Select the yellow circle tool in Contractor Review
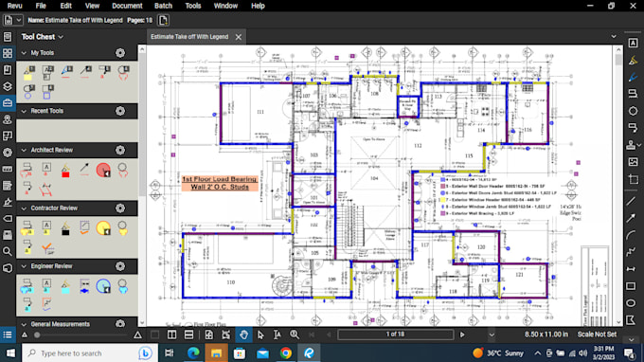Image resolution: width=644 pixels, height=362 pixels. (103, 228)
